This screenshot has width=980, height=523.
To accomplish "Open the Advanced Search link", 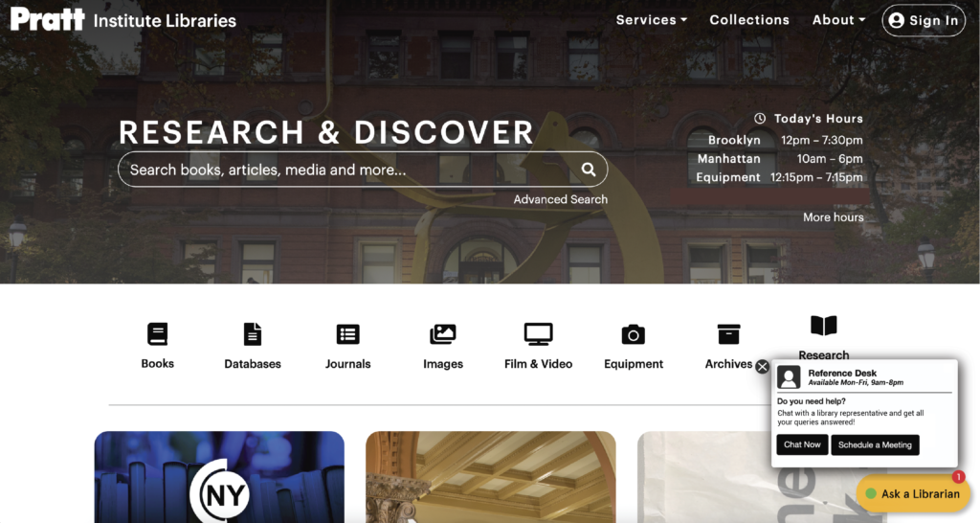I will (561, 199).
